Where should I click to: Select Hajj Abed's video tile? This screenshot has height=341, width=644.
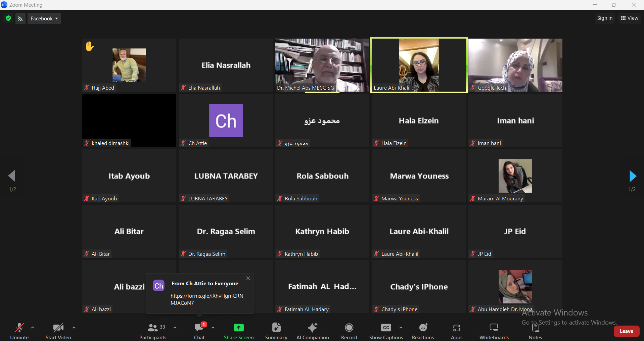coord(129,65)
